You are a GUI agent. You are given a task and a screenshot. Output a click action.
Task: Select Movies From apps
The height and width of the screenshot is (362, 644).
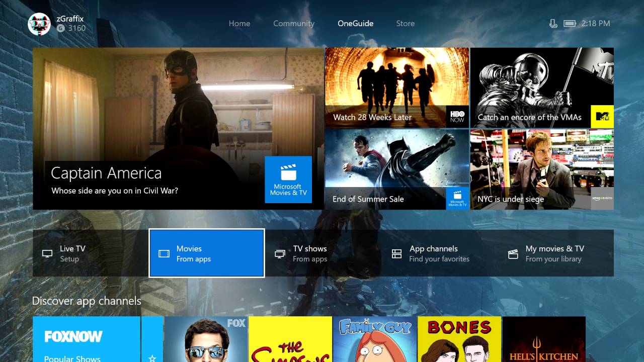click(207, 253)
